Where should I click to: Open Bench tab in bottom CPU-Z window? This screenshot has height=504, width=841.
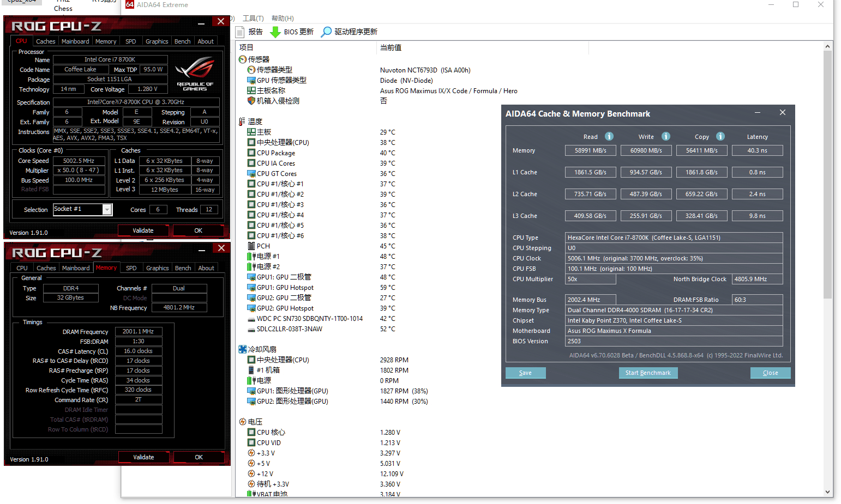point(183,268)
